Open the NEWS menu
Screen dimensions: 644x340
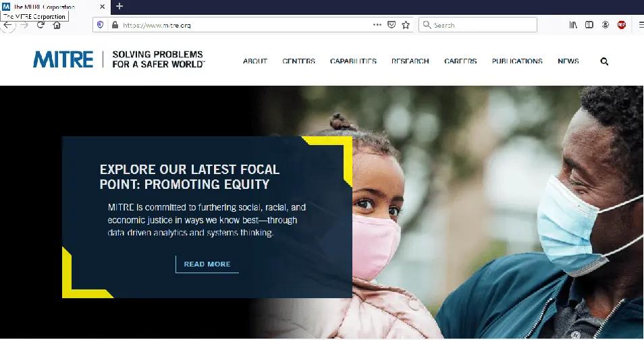pyautogui.click(x=568, y=61)
